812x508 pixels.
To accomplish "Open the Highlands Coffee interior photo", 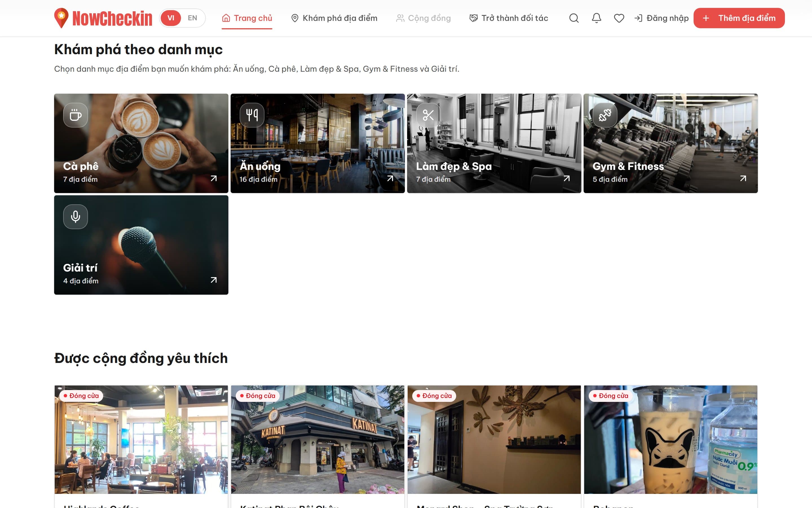I will pos(141,439).
